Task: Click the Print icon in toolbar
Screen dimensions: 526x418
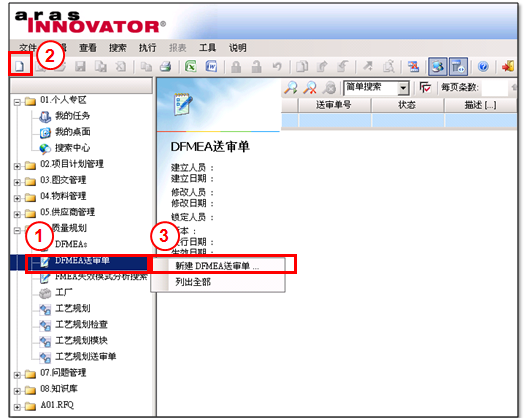Action: 166,66
